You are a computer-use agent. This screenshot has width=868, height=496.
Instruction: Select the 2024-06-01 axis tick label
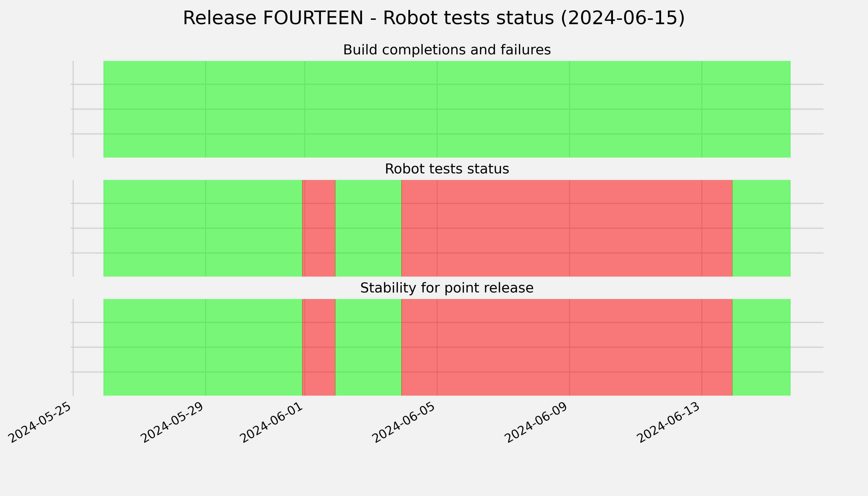272,422
